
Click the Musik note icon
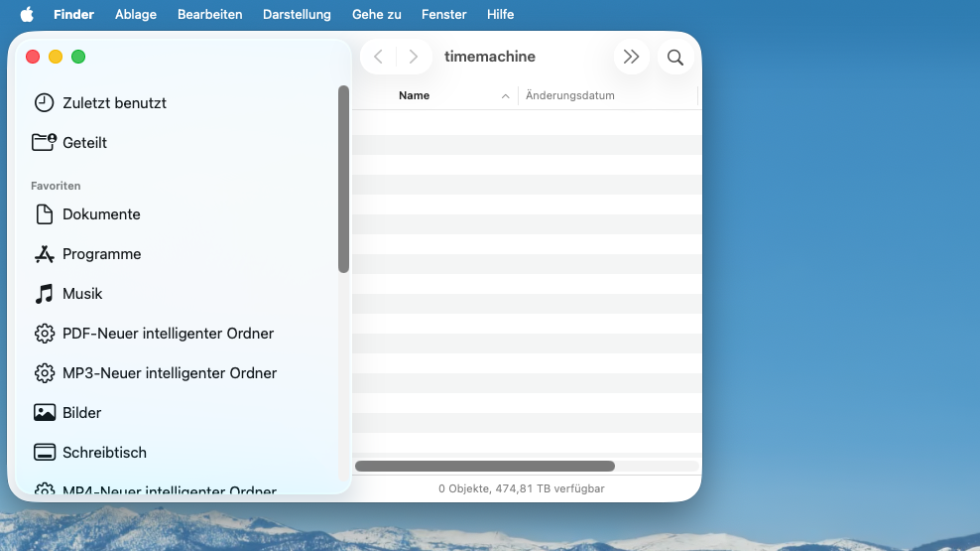(44, 294)
